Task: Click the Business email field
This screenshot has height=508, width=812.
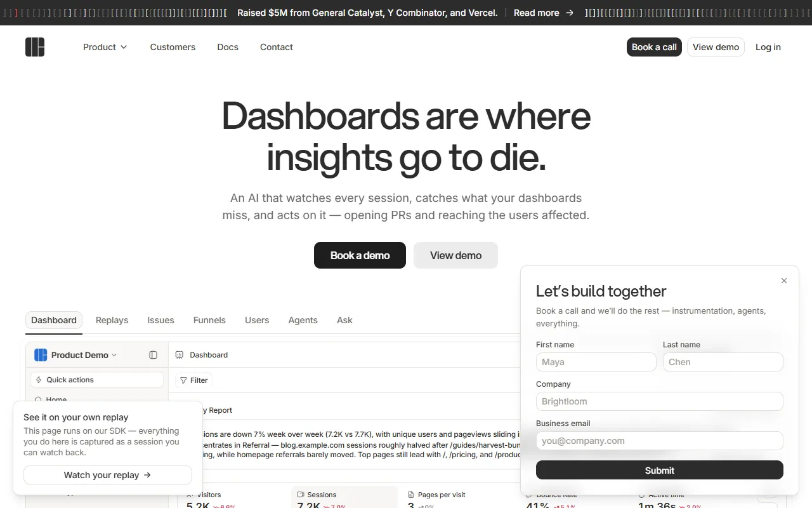Action: click(x=660, y=441)
